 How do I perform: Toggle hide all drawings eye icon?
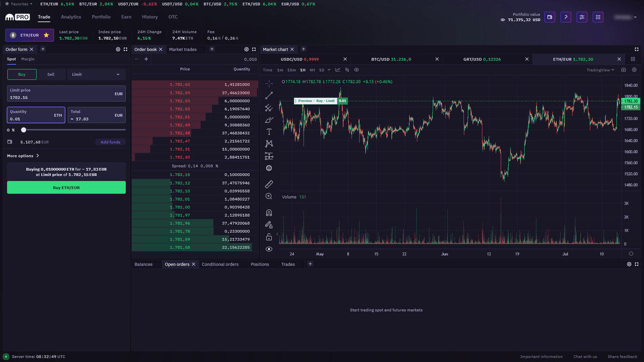[x=269, y=249]
